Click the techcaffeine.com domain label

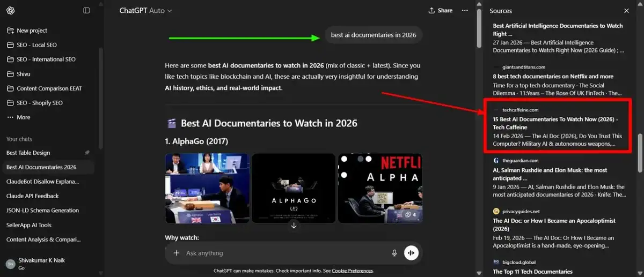pyautogui.click(x=521, y=110)
